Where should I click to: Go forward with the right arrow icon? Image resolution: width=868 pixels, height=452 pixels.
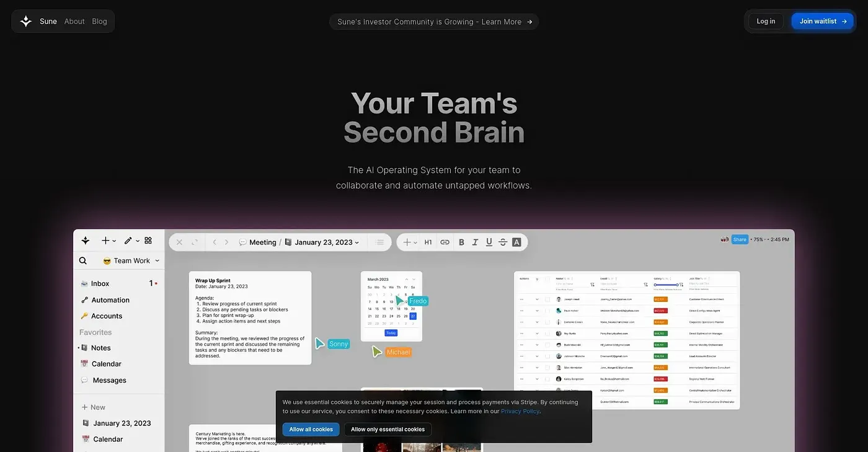[227, 242]
